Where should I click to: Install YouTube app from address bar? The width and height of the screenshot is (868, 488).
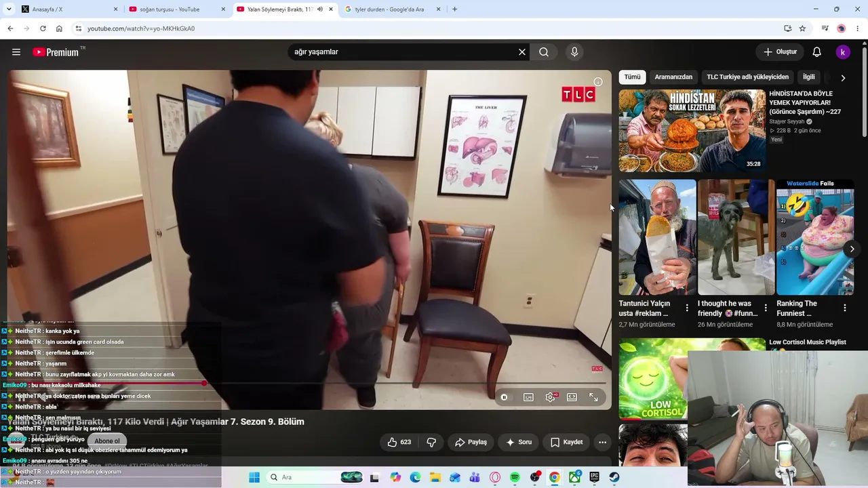[x=787, y=28]
